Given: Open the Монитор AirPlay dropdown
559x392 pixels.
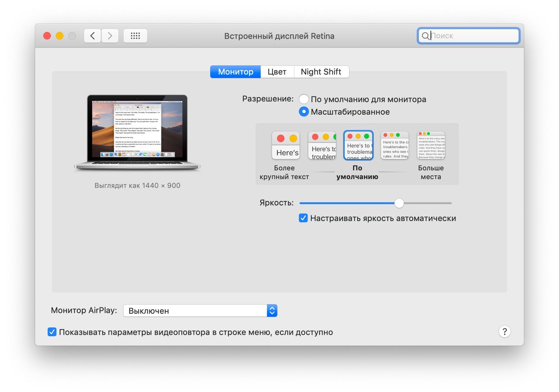Looking at the screenshot, I should tap(200, 311).
